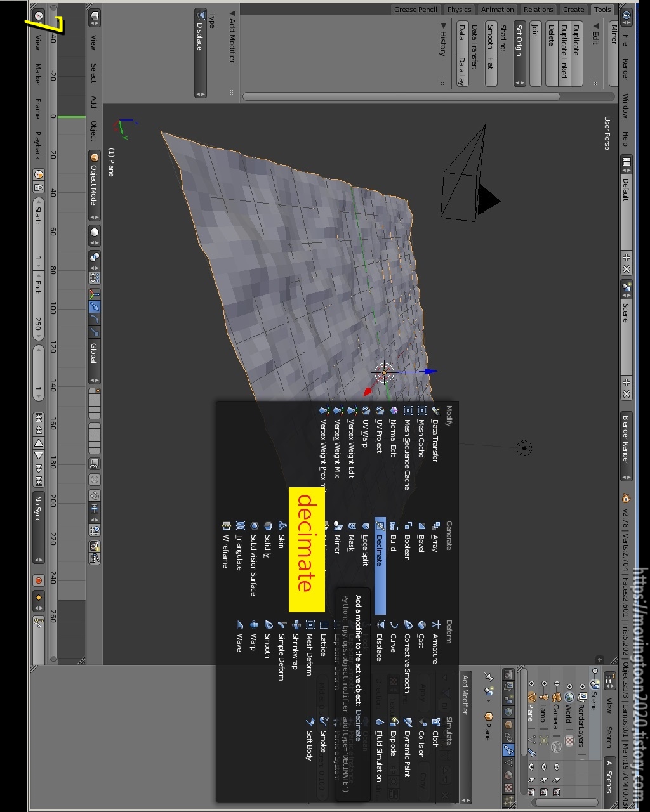
Task: Open the Particles sparkle properties tab
Action: (x=508, y=801)
